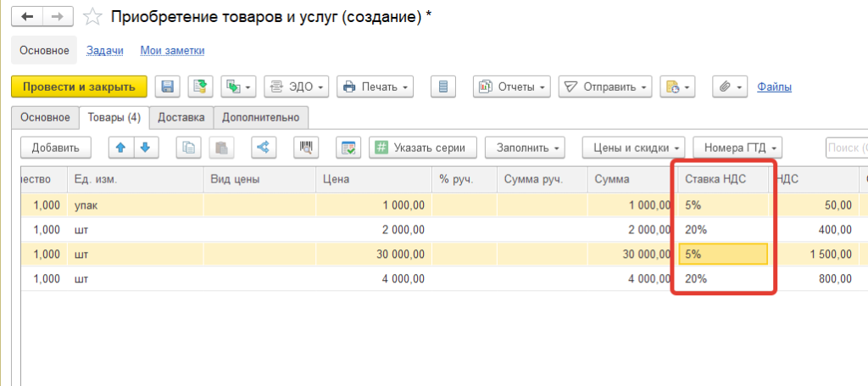Image resolution: width=868 pixels, height=386 pixels.
Task: Click the % руч. column header
Action: [x=465, y=180]
